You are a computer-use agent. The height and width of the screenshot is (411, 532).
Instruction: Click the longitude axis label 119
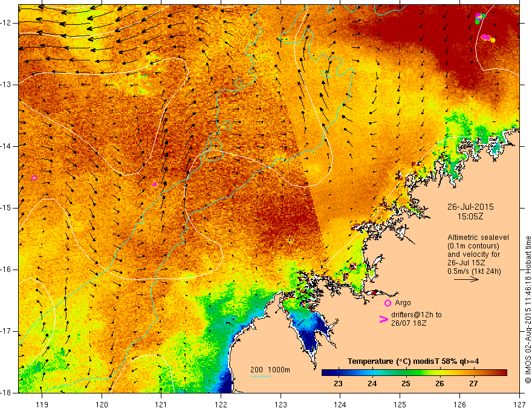pos(42,404)
